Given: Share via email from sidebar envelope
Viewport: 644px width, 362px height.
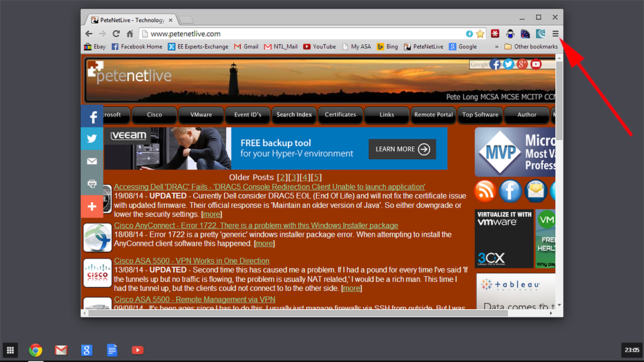Looking at the screenshot, I should [x=92, y=161].
